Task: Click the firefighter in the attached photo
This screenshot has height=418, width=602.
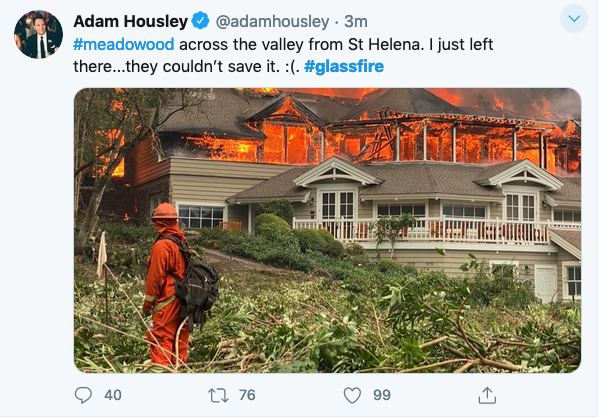Action: [173, 286]
